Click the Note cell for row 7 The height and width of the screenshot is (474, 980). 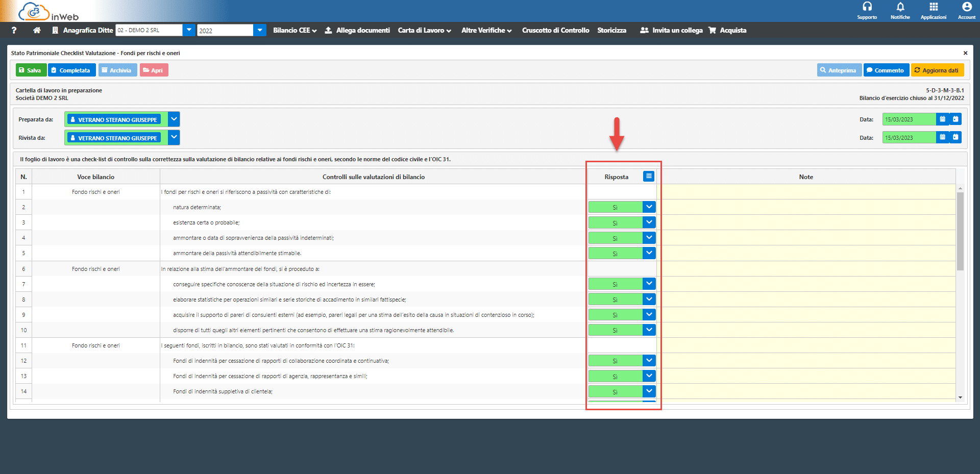[806, 284]
